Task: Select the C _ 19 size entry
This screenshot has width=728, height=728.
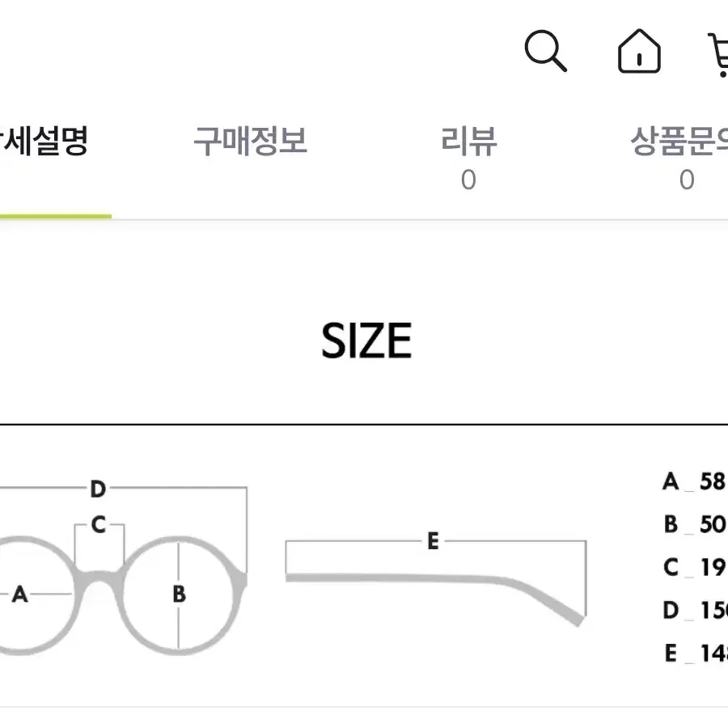Action: (694, 567)
